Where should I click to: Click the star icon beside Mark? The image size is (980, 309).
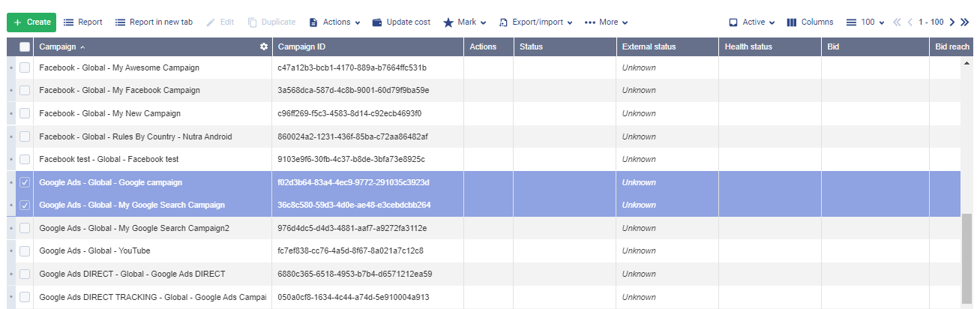point(448,22)
